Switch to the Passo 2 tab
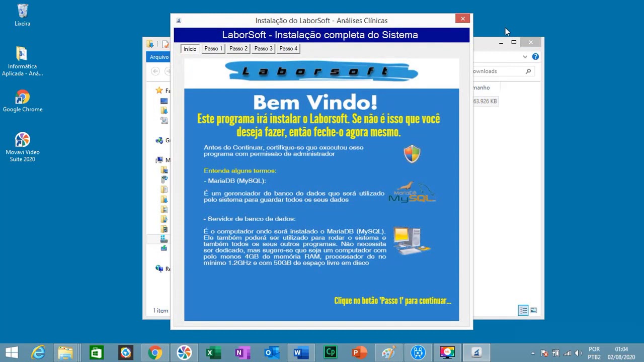 238,49
